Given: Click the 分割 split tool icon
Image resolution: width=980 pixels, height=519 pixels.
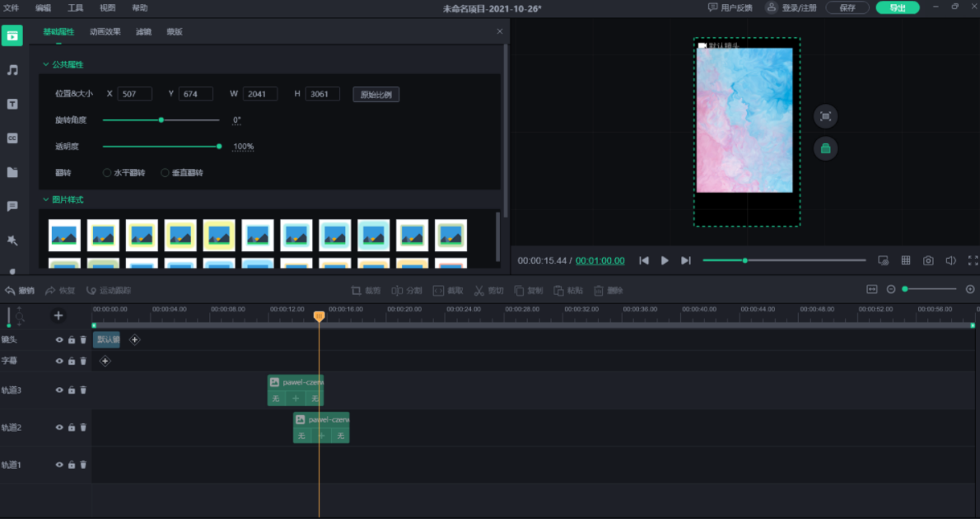Looking at the screenshot, I should coord(397,291).
